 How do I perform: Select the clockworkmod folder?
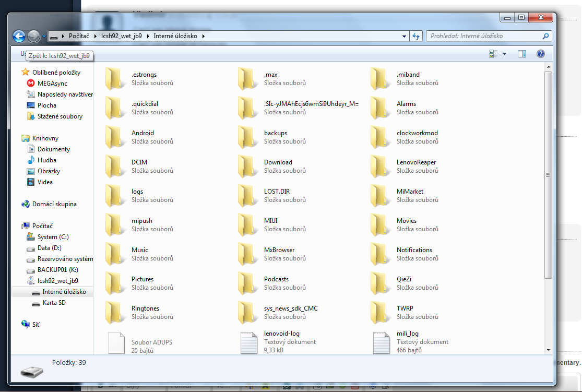tap(405, 137)
